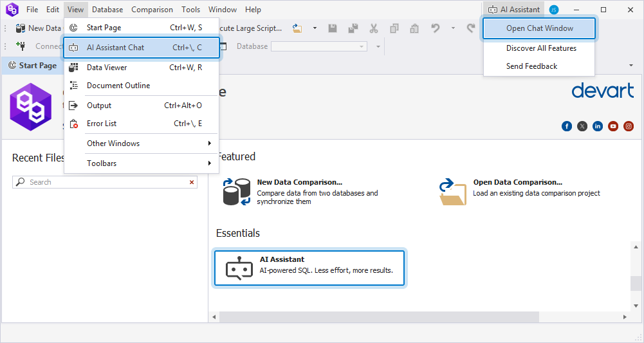The image size is (644, 343).
Task: Click the Undo arrow icon
Action: tap(436, 28)
